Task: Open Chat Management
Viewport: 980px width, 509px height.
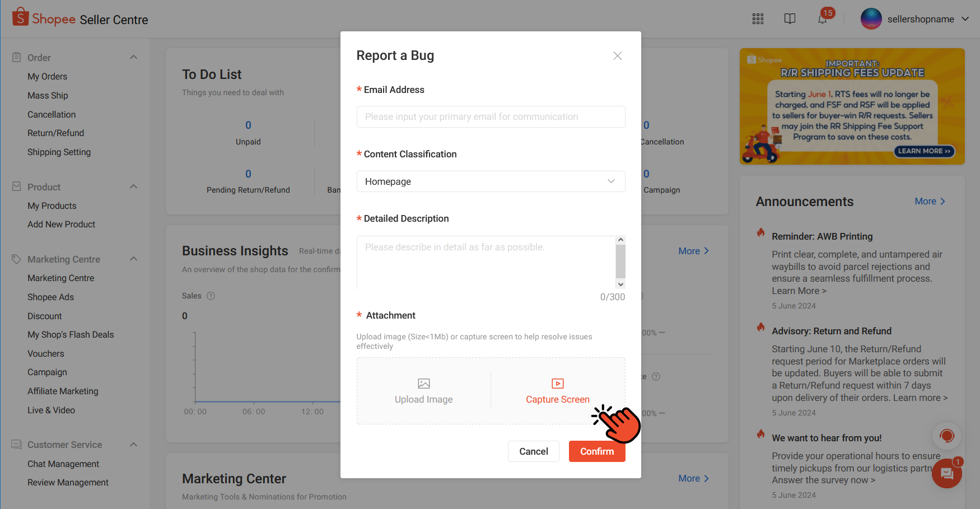Action: (x=63, y=464)
